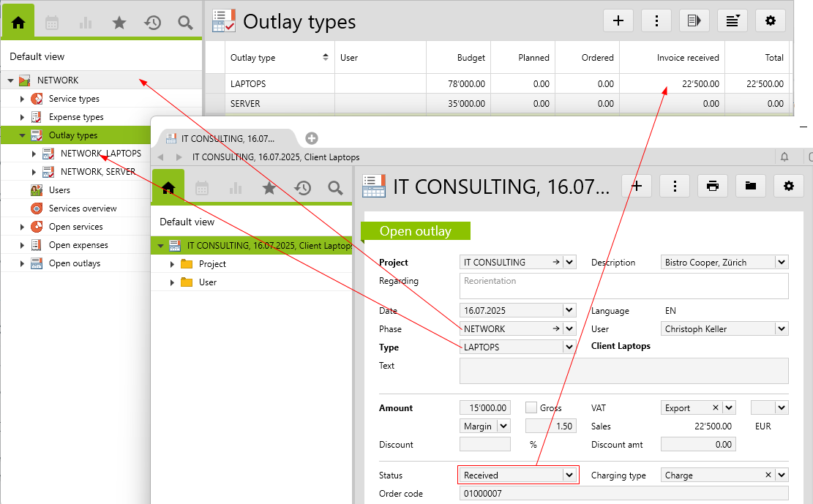Click the search magnifier in the top-left sidebar
This screenshot has width=813, height=504.
(x=185, y=23)
